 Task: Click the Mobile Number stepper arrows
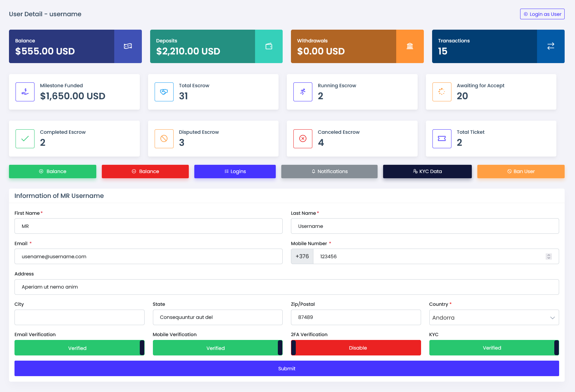click(548, 257)
